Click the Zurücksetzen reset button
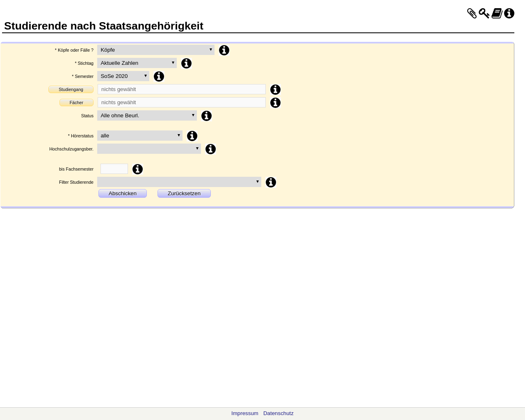 pos(184,193)
